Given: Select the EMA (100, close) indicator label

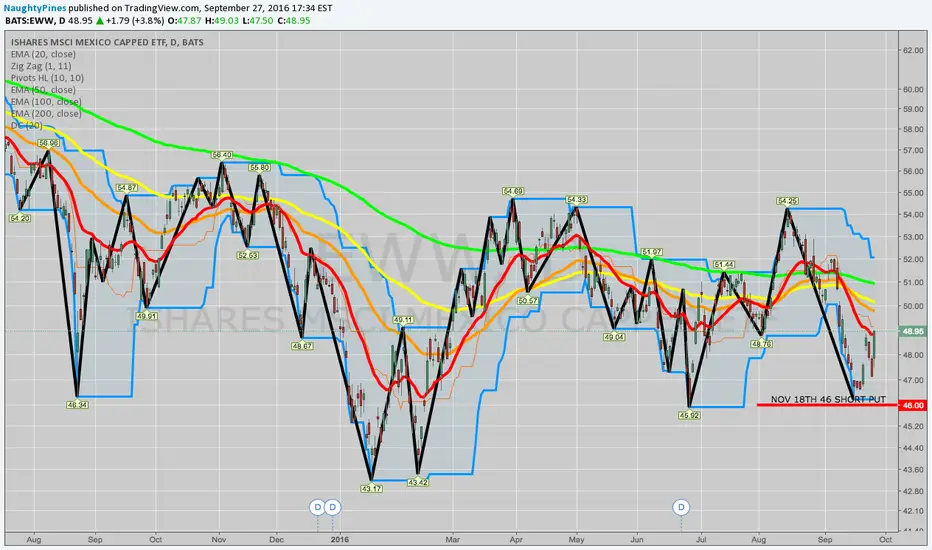Looking at the screenshot, I should [x=46, y=102].
